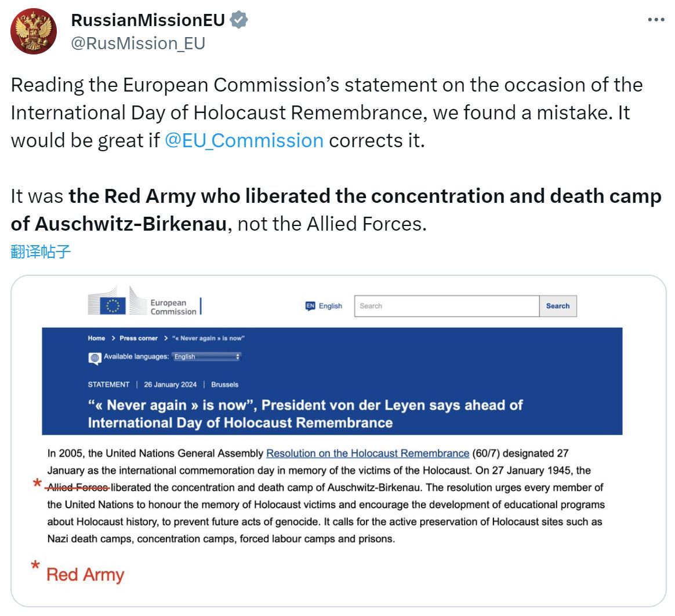Click the blue verified badge icon
The height and width of the screenshot is (616, 675).
point(239,20)
